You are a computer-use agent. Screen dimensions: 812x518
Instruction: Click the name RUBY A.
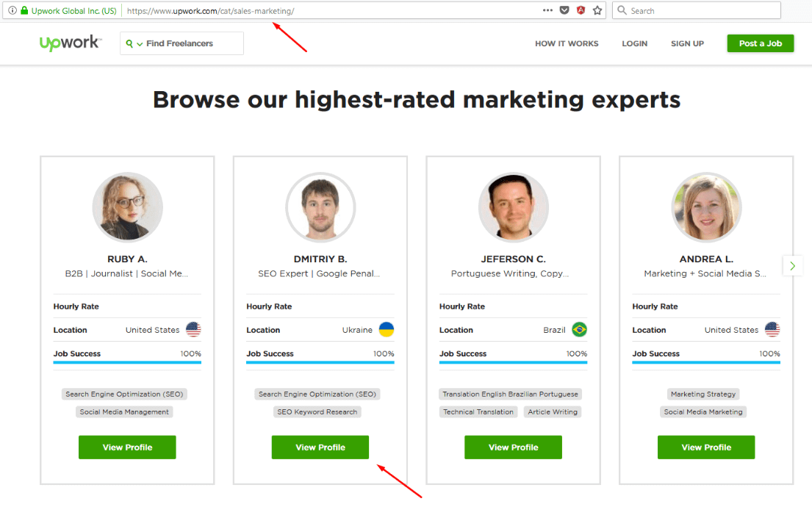click(x=127, y=259)
